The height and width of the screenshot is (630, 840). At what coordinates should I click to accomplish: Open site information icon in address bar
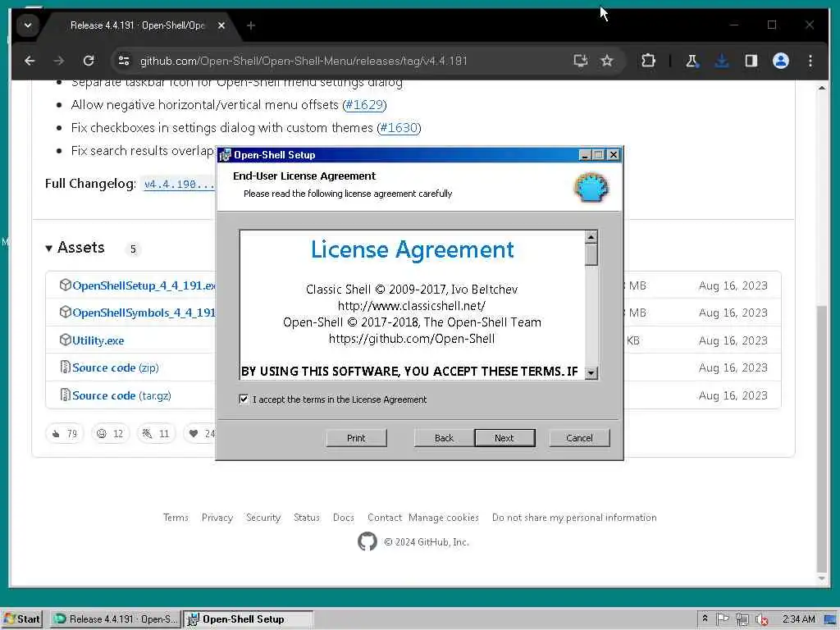tap(124, 61)
